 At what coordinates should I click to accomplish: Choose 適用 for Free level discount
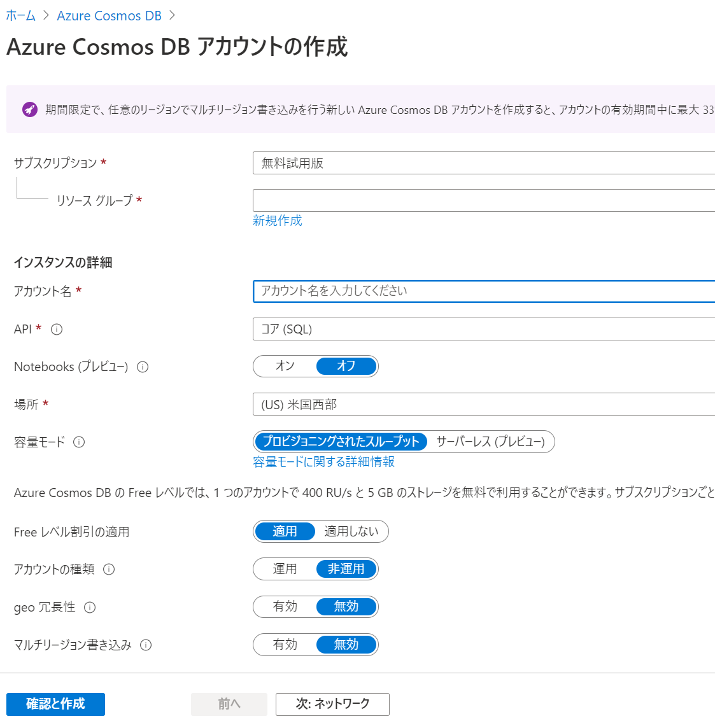[285, 531]
